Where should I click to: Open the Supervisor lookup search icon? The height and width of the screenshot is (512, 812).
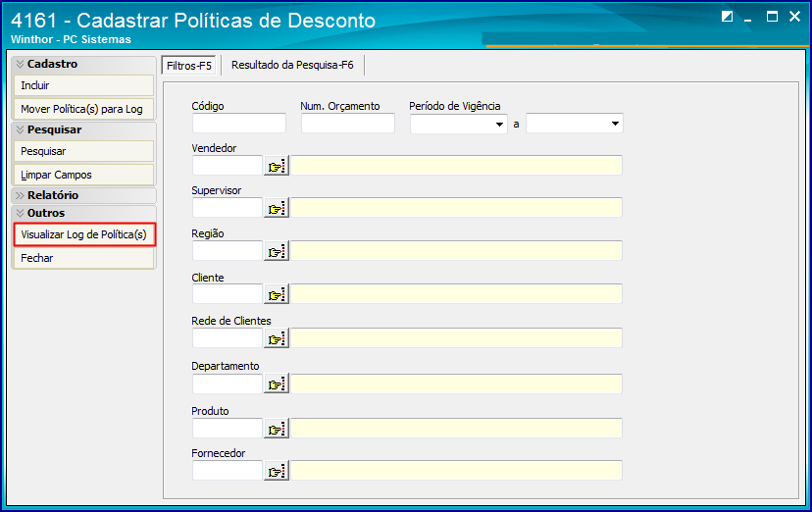click(x=277, y=208)
